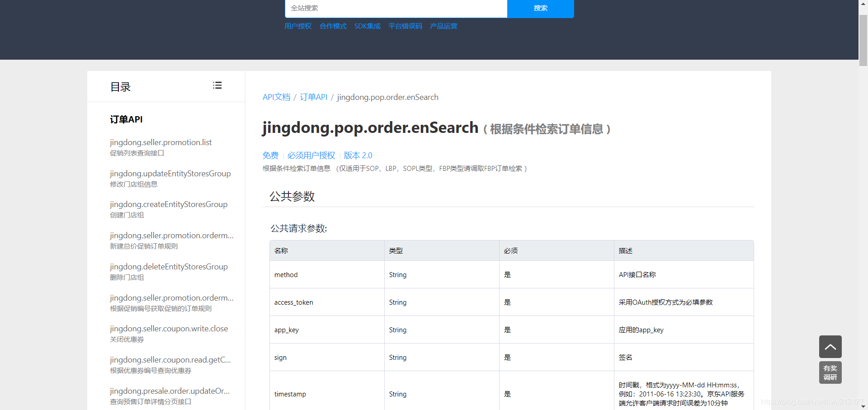Click the 公共请求参数 subheading

(298, 228)
